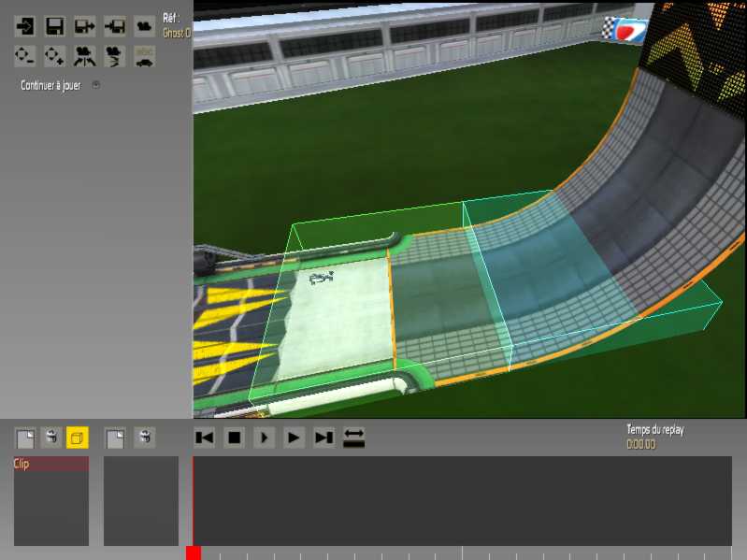The image size is (747, 560).
Task: Stop replay playback
Action: coord(235,438)
